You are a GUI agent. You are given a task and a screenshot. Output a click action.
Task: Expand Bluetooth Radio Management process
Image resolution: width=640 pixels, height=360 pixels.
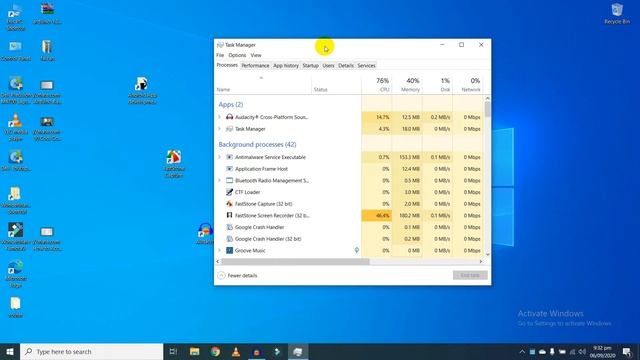219,180
